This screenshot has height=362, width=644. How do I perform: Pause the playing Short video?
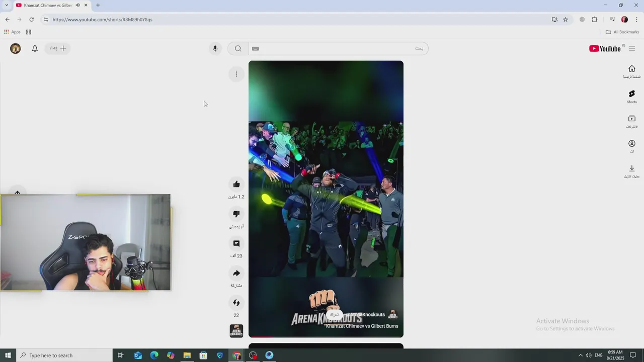point(326,199)
